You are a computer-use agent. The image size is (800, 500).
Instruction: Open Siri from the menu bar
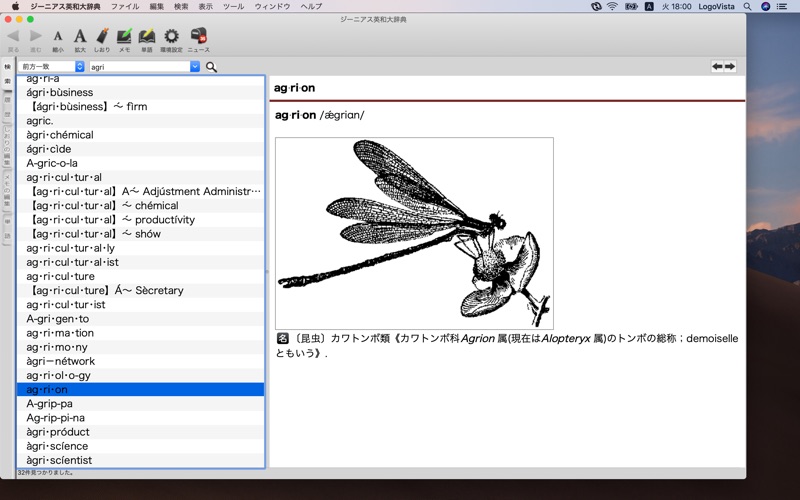click(x=765, y=6)
